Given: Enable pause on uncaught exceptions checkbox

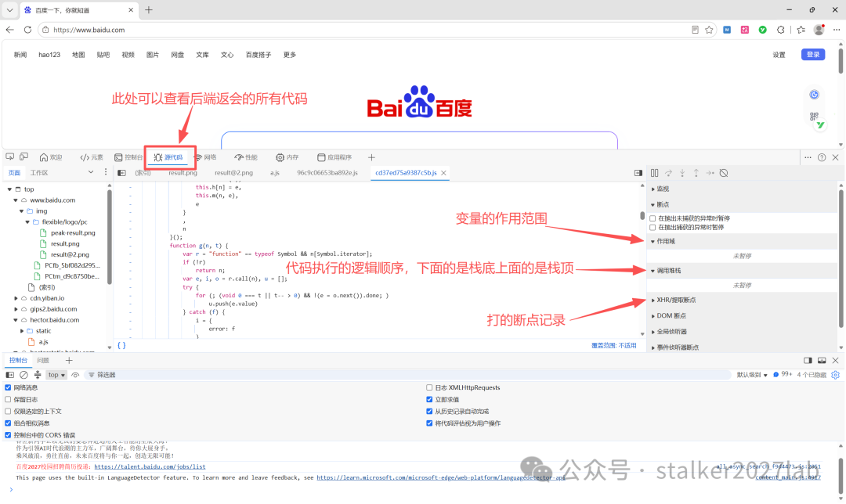Looking at the screenshot, I should coord(653,218).
